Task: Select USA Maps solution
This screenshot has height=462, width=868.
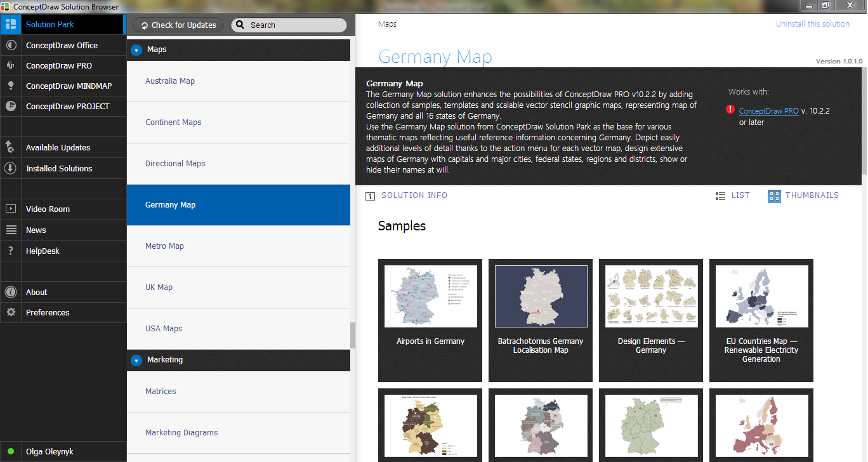Action: pos(239,329)
